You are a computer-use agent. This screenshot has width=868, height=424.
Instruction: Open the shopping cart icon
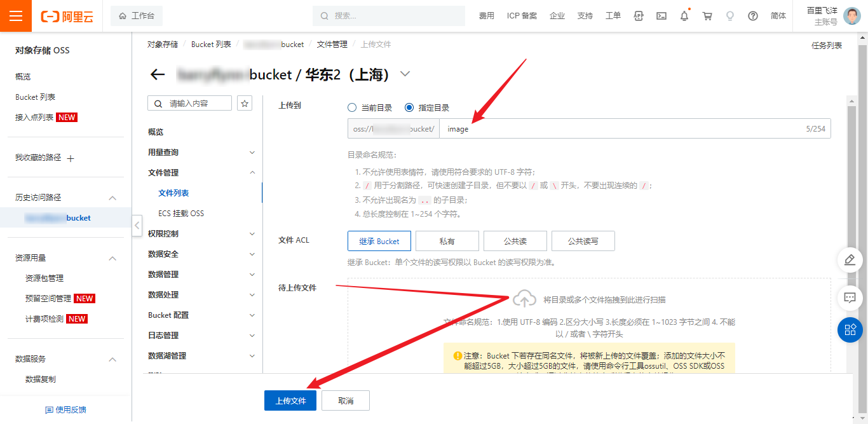click(x=707, y=16)
